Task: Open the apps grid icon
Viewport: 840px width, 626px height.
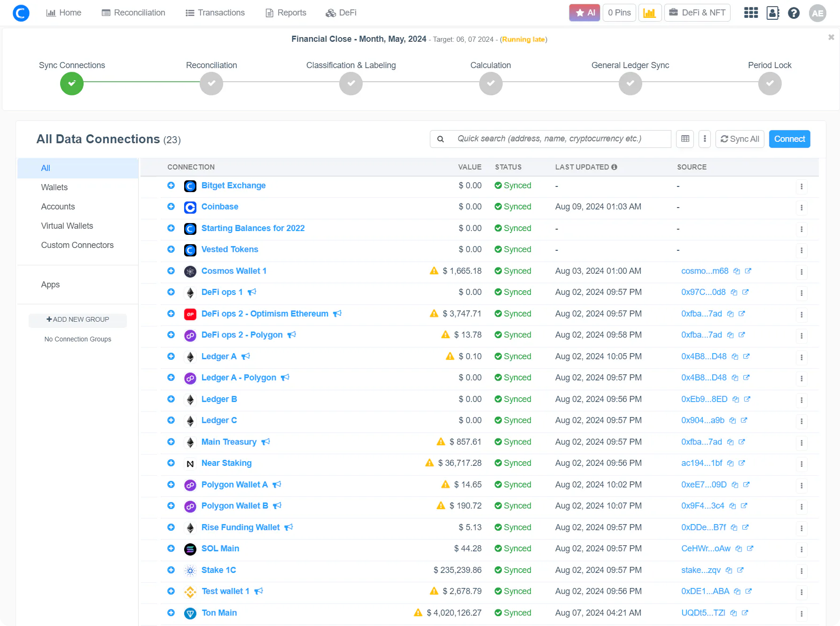Action: pyautogui.click(x=751, y=13)
